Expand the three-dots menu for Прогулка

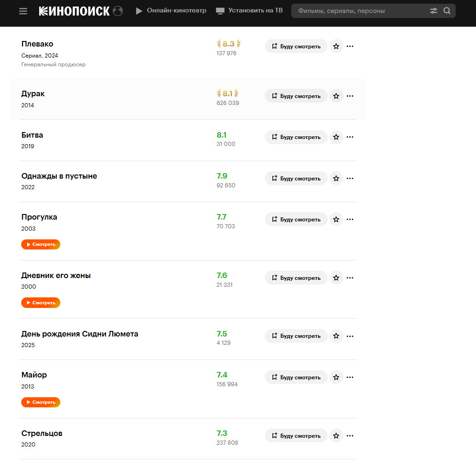(350, 219)
